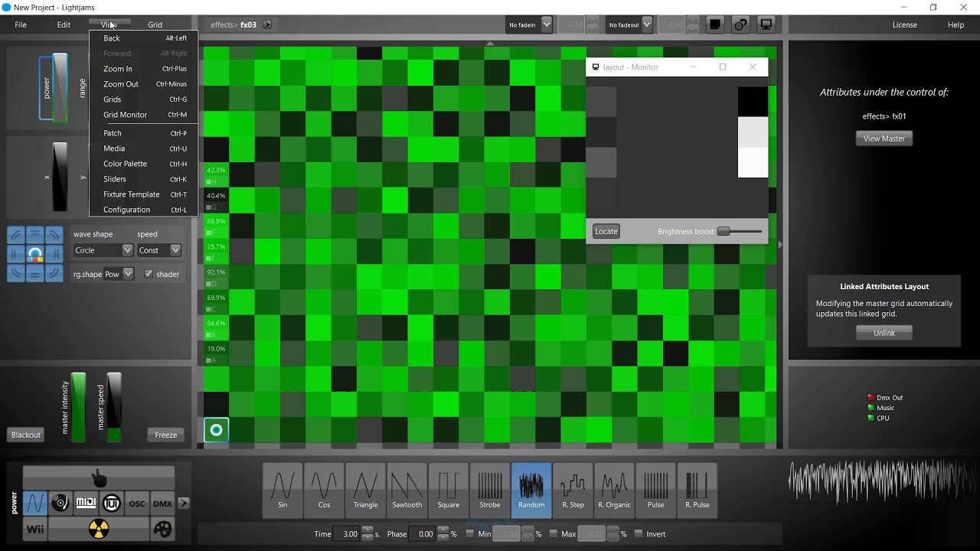Pick the Sawtooth waveform

pyautogui.click(x=407, y=491)
